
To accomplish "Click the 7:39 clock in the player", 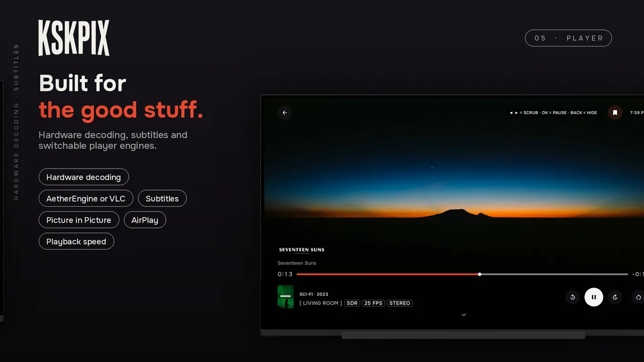I will click(637, 113).
